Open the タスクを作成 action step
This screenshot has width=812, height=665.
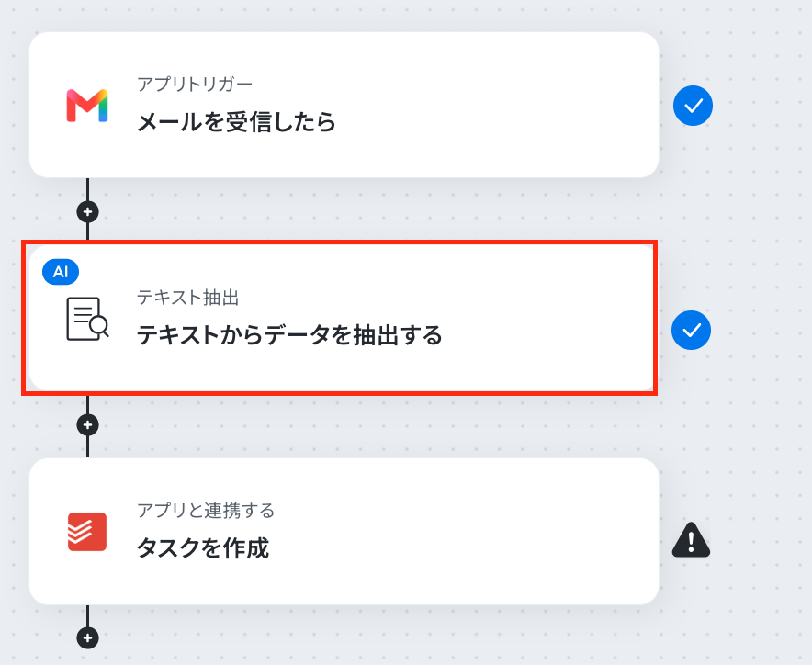(x=344, y=532)
